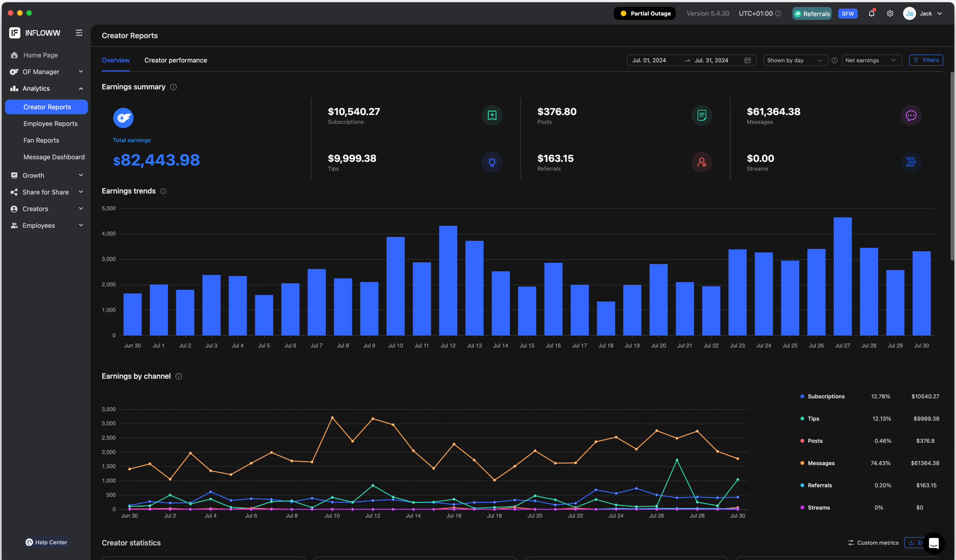Click the Tips lightbulb icon

coord(492,162)
